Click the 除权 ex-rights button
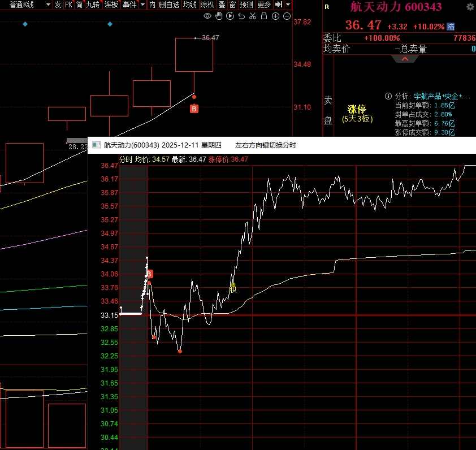Screen dimensions: 476x450 pyautogui.click(x=207, y=5)
